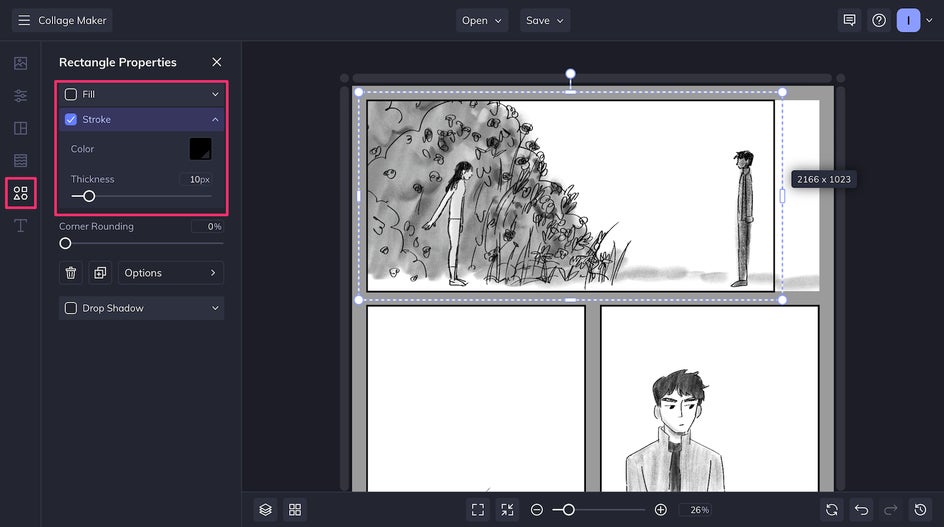This screenshot has height=527, width=944.
Task: Enable the Fill checkbox
Action: [x=71, y=94]
